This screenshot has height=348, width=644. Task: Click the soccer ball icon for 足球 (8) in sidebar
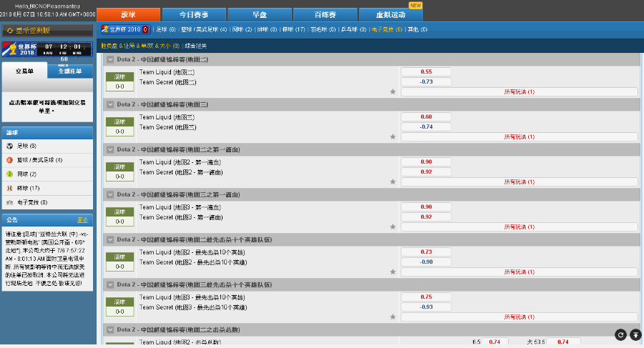(9, 146)
